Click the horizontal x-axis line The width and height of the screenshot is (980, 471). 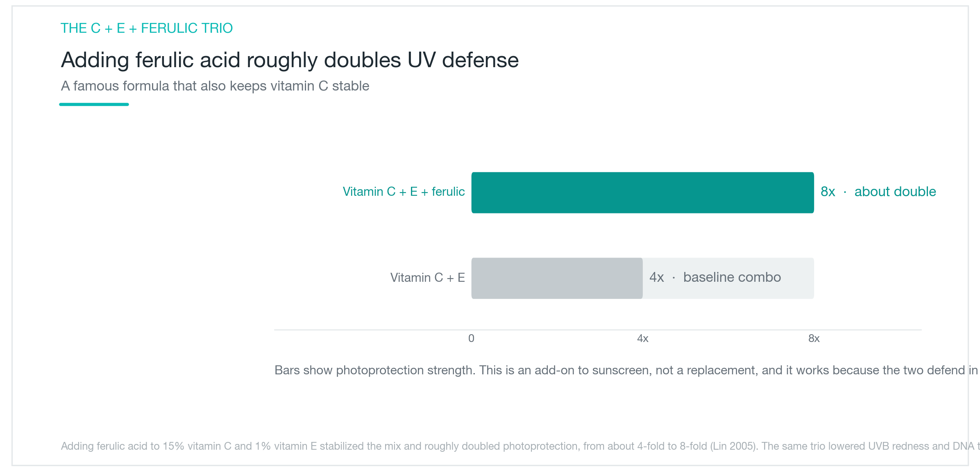pyautogui.click(x=598, y=330)
